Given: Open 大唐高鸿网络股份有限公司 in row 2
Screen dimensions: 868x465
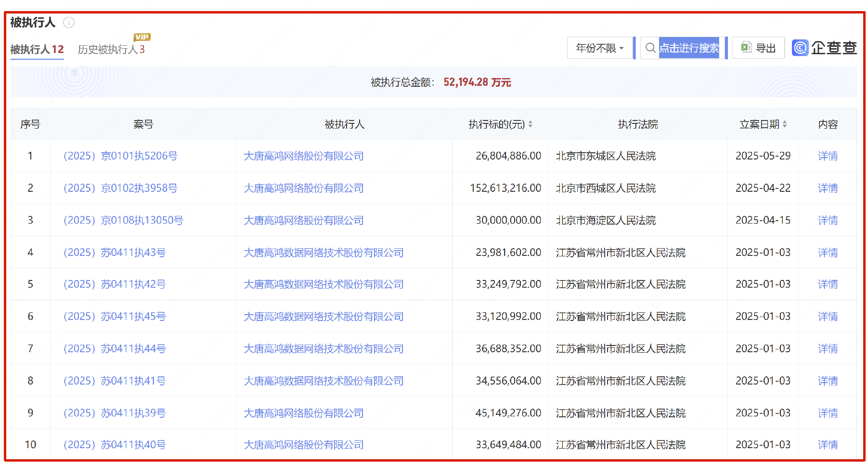Looking at the screenshot, I should pyautogui.click(x=304, y=188).
